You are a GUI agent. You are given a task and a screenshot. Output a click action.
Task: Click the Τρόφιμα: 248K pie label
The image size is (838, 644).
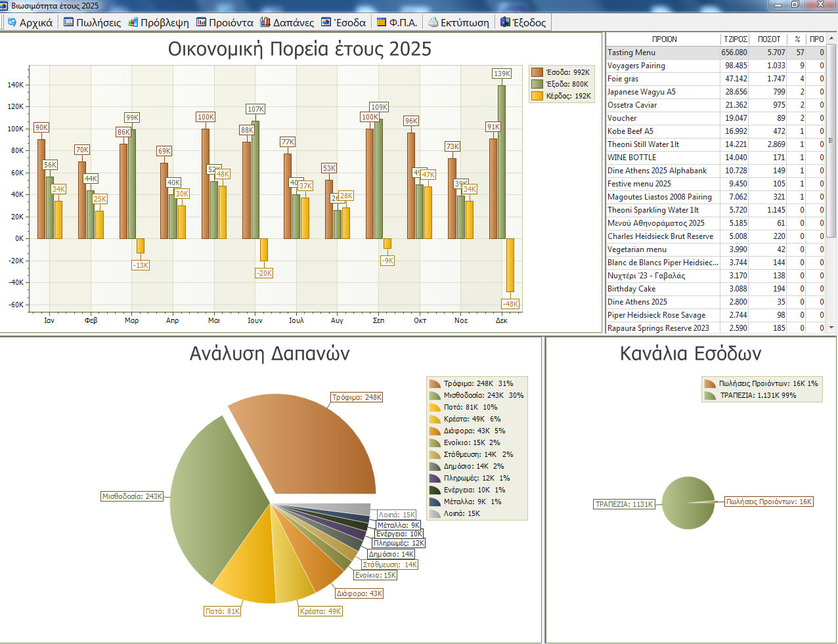(357, 397)
